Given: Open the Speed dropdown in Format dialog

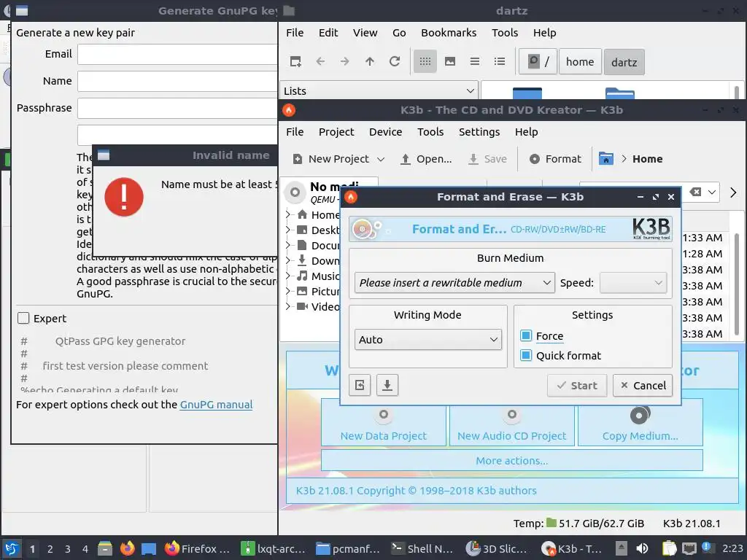Looking at the screenshot, I should point(632,283).
